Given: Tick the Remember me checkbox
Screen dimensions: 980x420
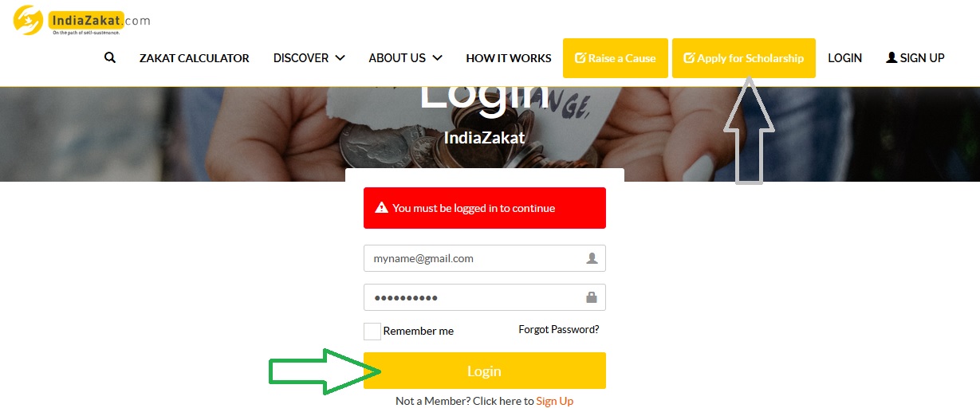Looking at the screenshot, I should tap(372, 332).
